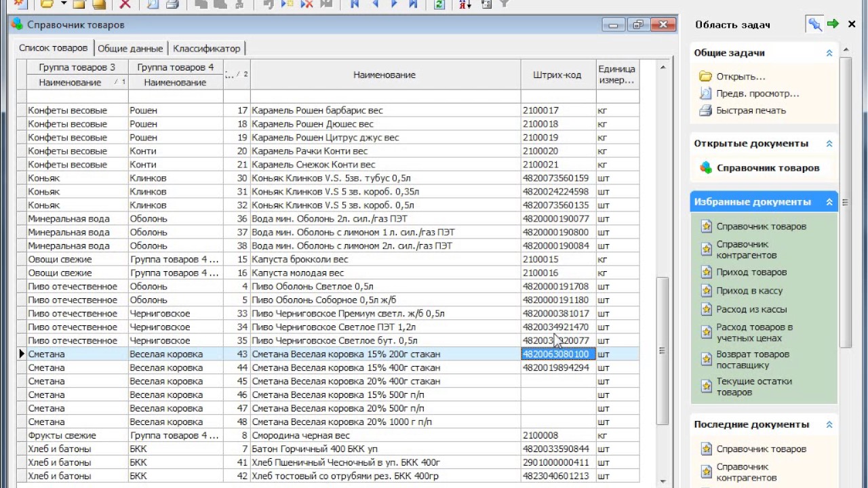Click the task pane vertical scrollbar thumb

click(846, 203)
